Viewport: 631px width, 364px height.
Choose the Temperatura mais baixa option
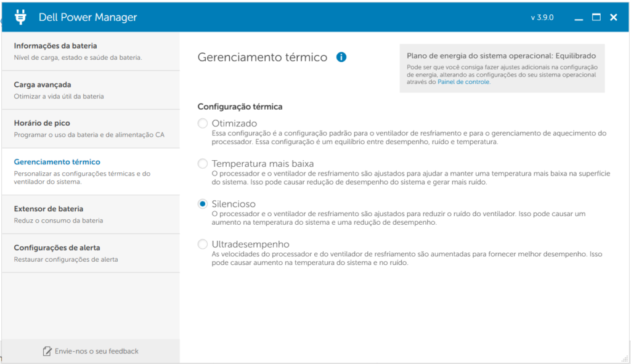click(x=202, y=163)
